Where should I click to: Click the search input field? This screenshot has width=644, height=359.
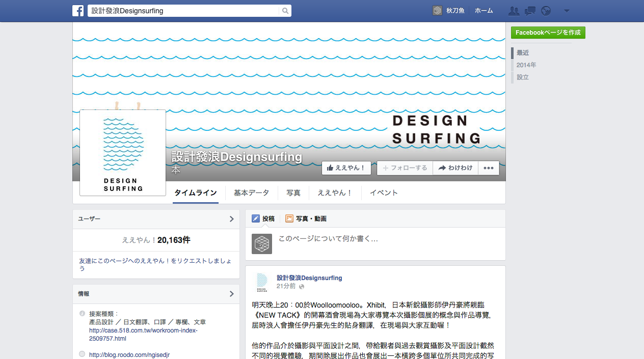point(184,11)
